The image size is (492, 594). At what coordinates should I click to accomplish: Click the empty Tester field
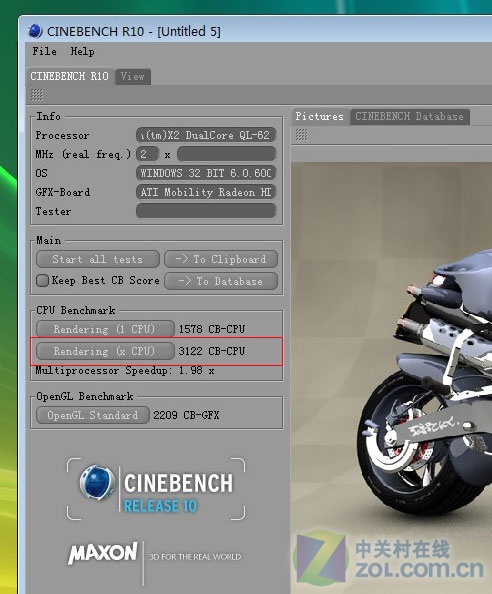point(206,211)
